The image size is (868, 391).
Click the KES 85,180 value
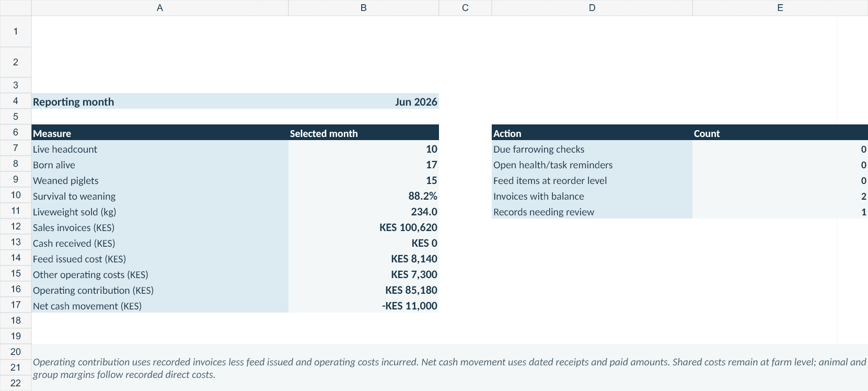point(364,289)
